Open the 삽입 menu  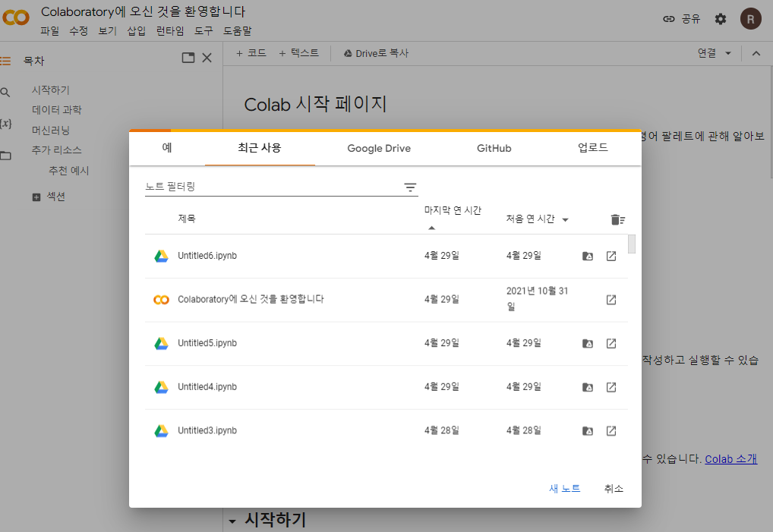(x=137, y=31)
